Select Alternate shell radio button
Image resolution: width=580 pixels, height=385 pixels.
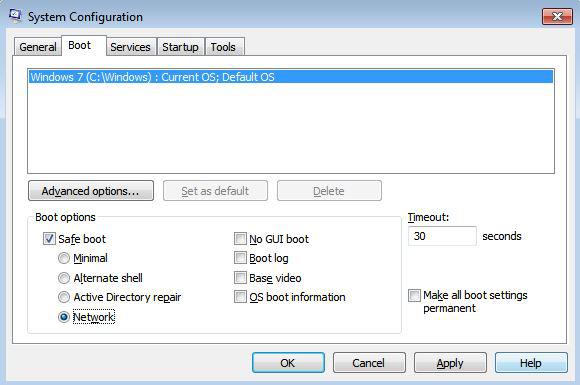pos(64,278)
